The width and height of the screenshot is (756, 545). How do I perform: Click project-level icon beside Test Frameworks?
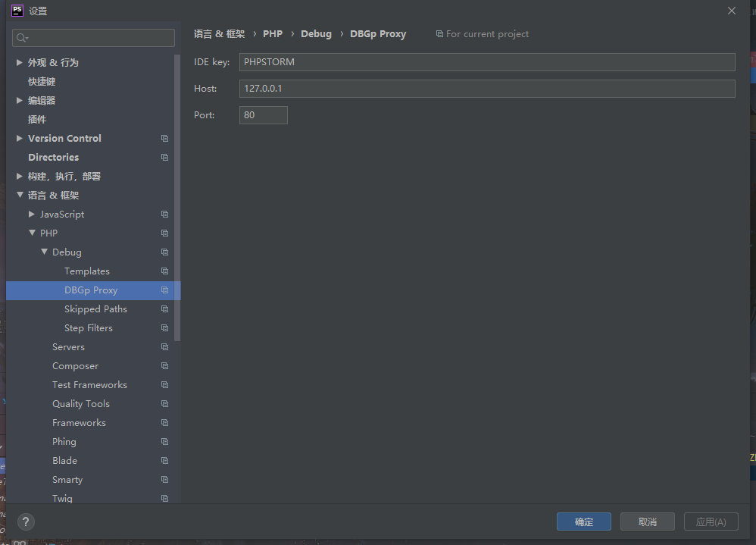tap(164, 385)
